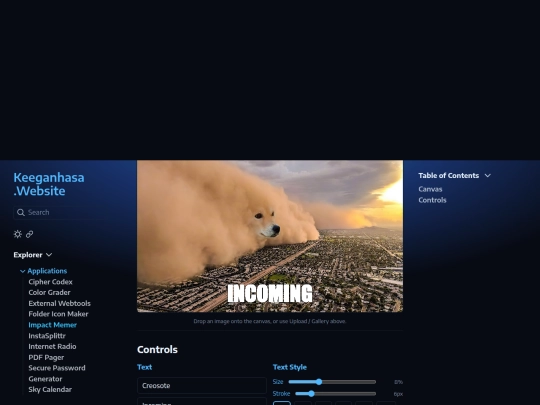The image size is (540, 405).
Task: Toggle dark/light theme sun icon
Action: click(x=18, y=234)
